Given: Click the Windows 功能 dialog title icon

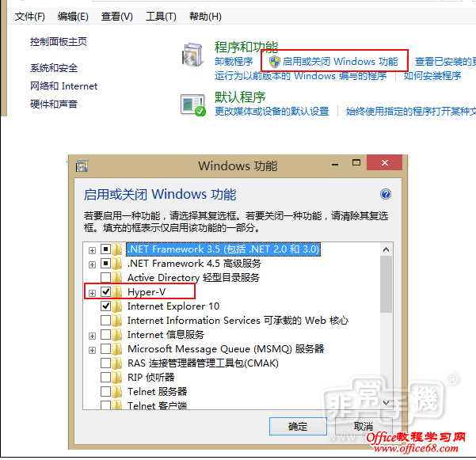Looking at the screenshot, I should (x=82, y=165).
